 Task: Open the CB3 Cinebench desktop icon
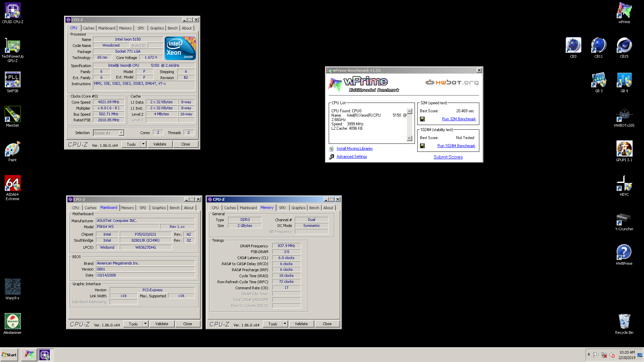point(573,48)
